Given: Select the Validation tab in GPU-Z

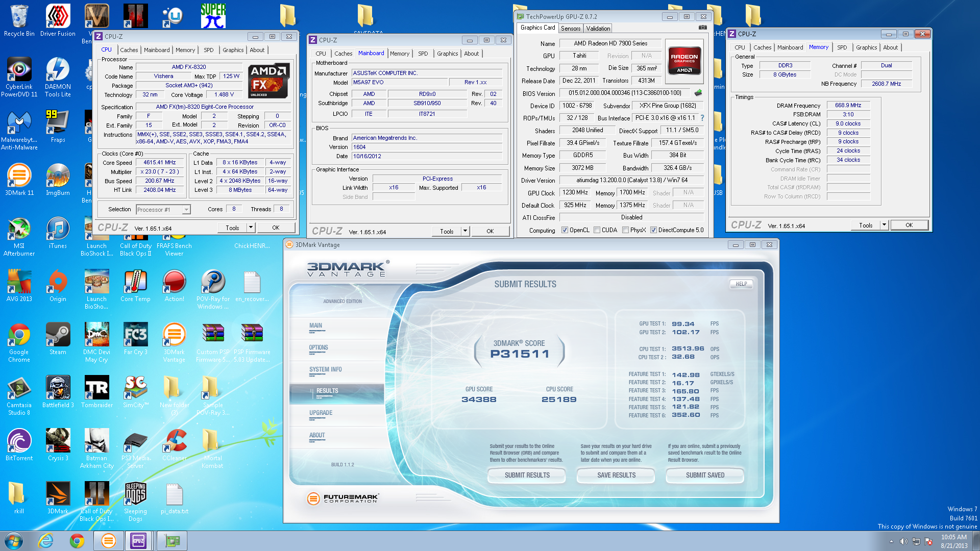Looking at the screenshot, I should coord(598,29).
